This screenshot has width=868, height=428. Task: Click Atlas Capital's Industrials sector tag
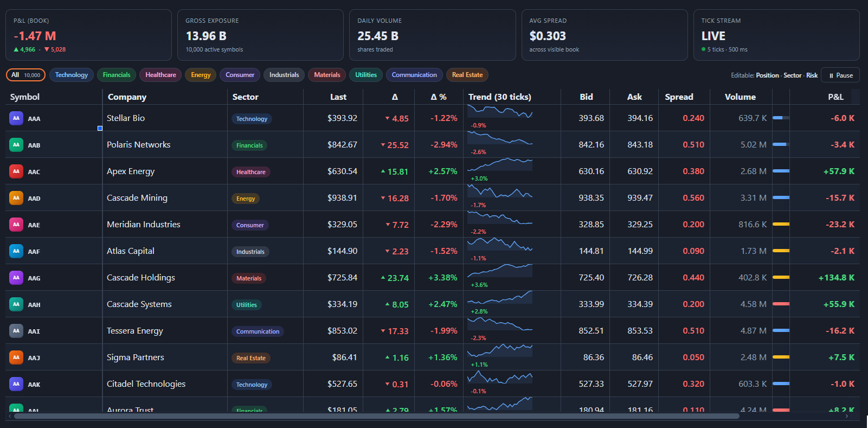[x=250, y=252]
